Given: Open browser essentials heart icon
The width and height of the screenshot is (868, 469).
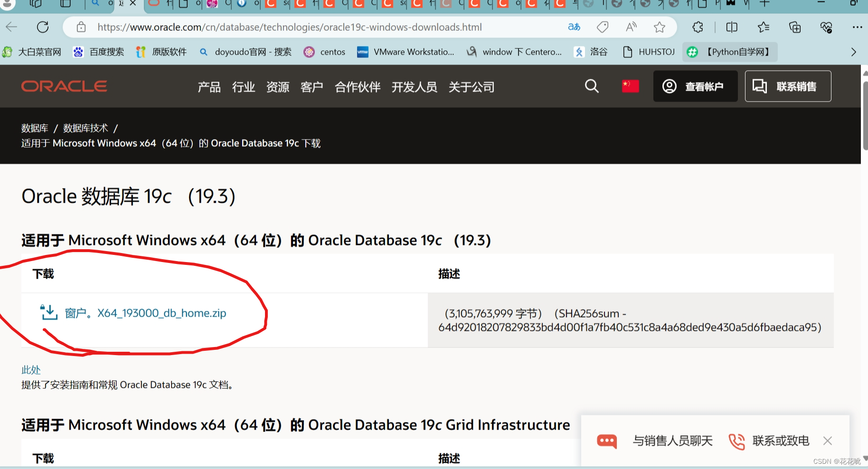Looking at the screenshot, I should pyautogui.click(x=826, y=27).
